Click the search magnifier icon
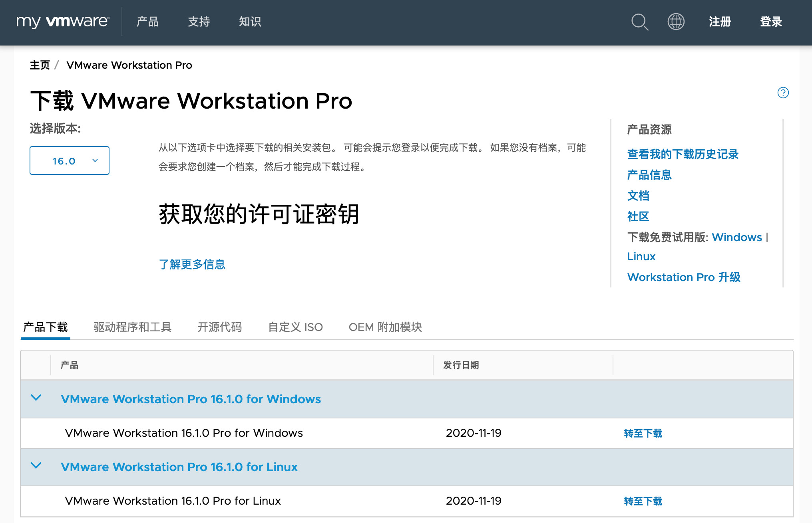 [639, 22]
